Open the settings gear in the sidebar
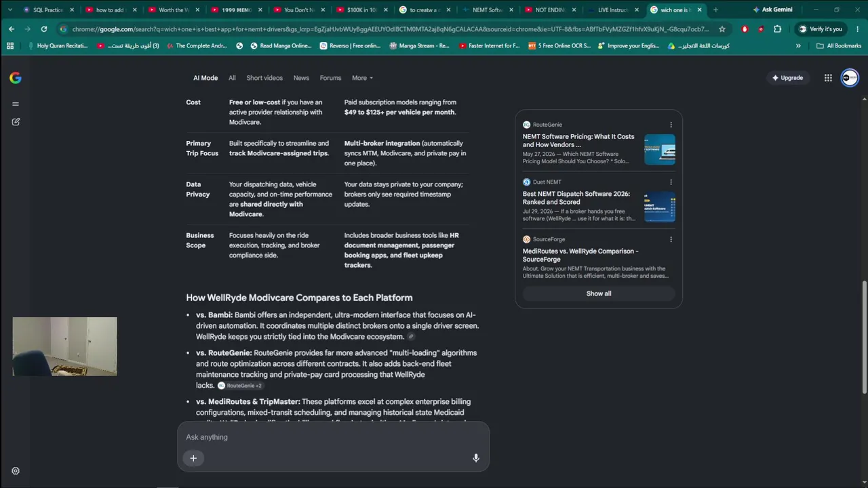Image resolution: width=868 pixels, height=488 pixels. point(16,471)
